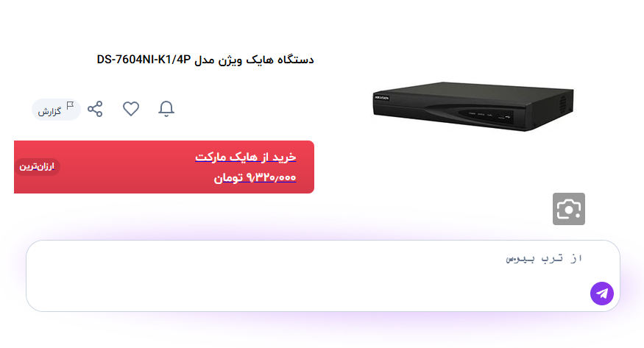This screenshot has width=644, height=348.
Task: Click the vent grille on the NVR photo
Action: pos(564,104)
